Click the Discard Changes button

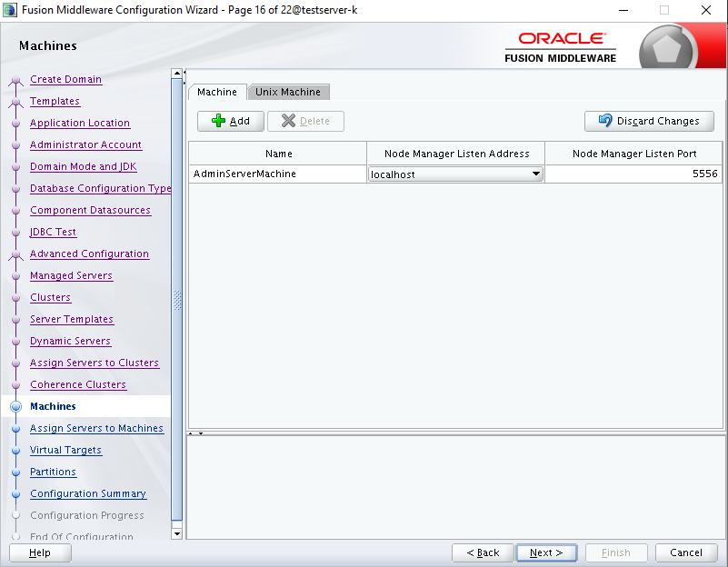click(649, 121)
